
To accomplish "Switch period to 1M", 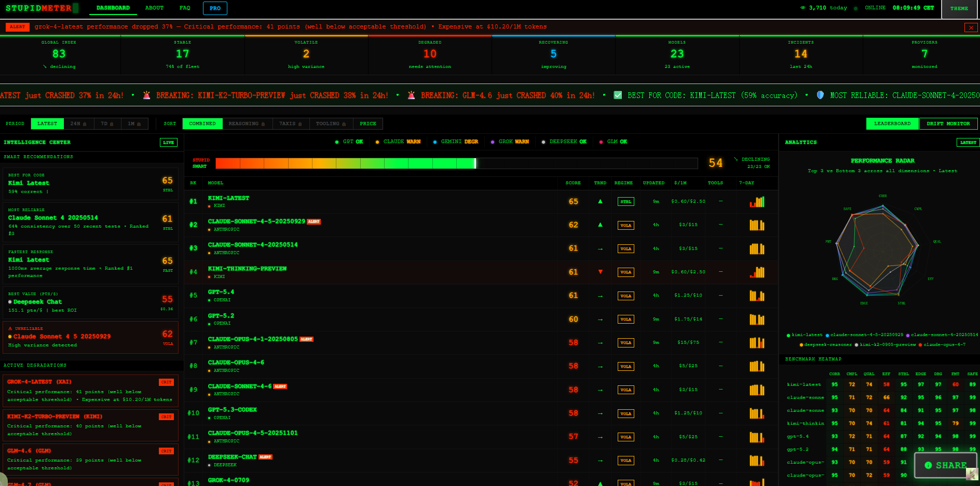I will (x=134, y=123).
